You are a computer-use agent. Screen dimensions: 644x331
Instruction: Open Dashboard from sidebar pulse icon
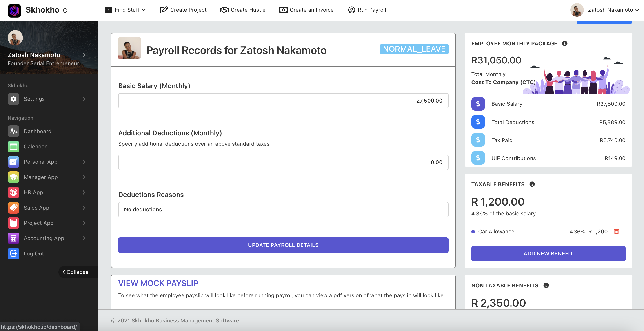click(x=13, y=131)
